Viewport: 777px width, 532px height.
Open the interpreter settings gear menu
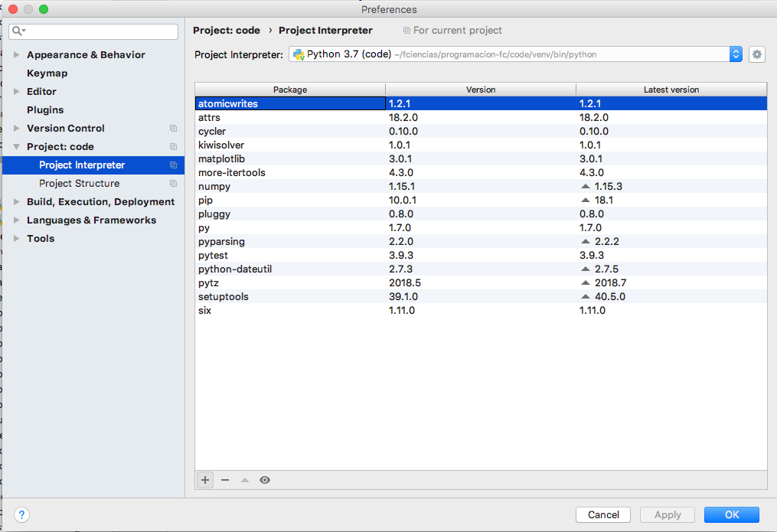click(756, 54)
